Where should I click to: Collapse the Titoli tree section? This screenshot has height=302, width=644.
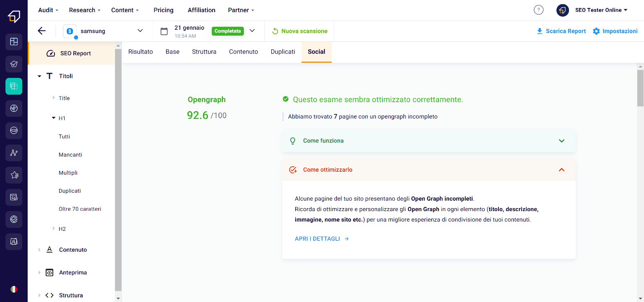point(39,76)
